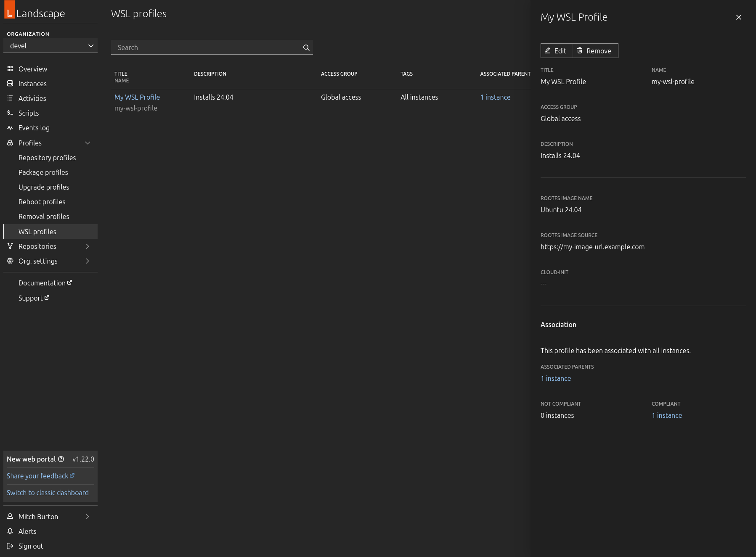
Task: Click the Description column header
Action: click(x=210, y=74)
